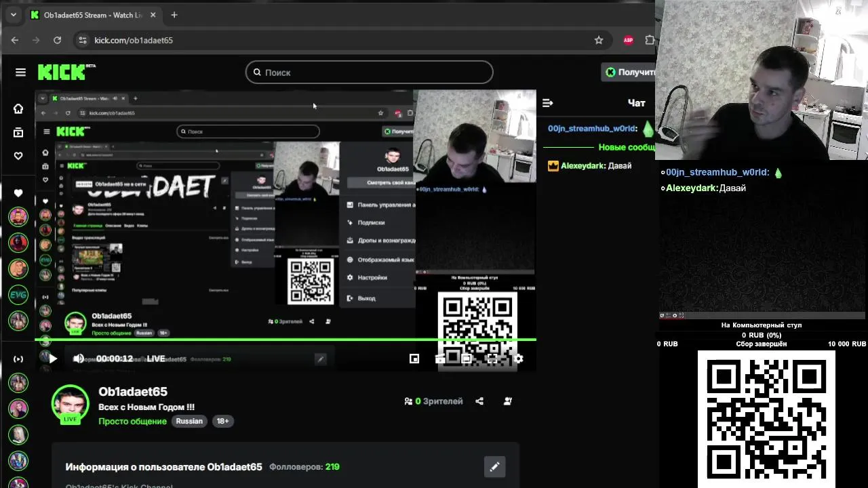Screen dimensions: 868x488
Task: Click the Новые сообщения button in chat
Action: pyautogui.click(x=626, y=147)
